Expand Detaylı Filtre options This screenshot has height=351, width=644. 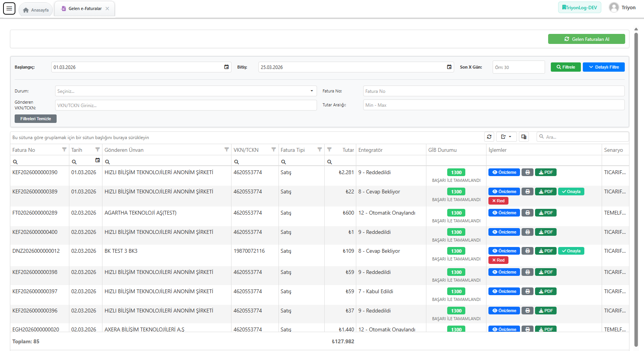pos(604,67)
